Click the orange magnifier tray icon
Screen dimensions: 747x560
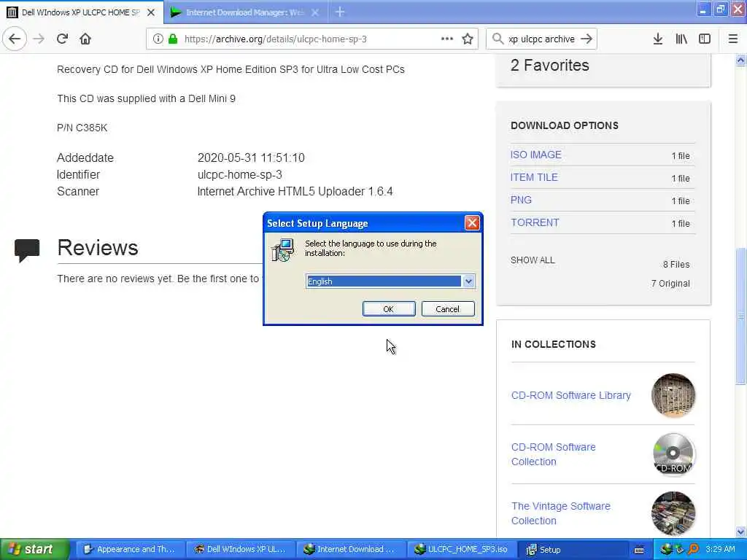coord(693,549)
